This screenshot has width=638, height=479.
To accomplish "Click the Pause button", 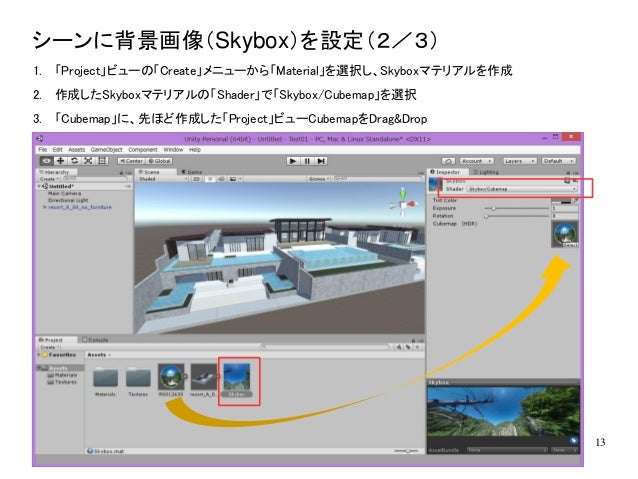I will pos(307,161).
